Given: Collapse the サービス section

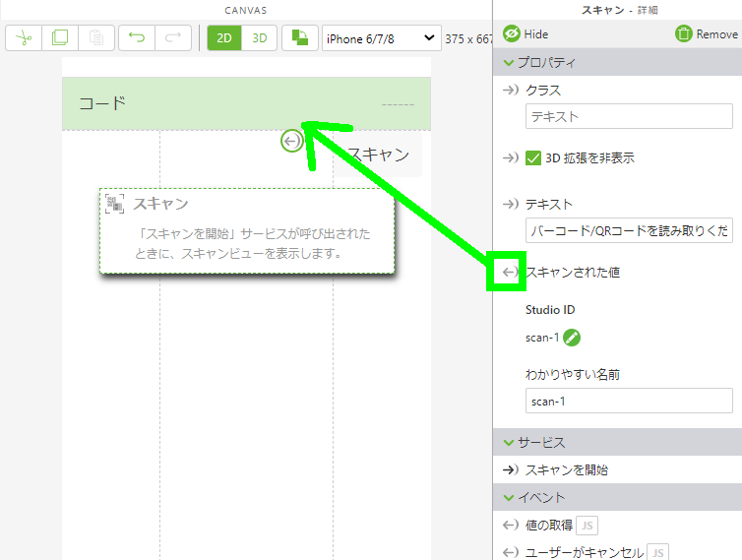Looking at the screenshot, I should pyautogui.click(x=509, y=443).
